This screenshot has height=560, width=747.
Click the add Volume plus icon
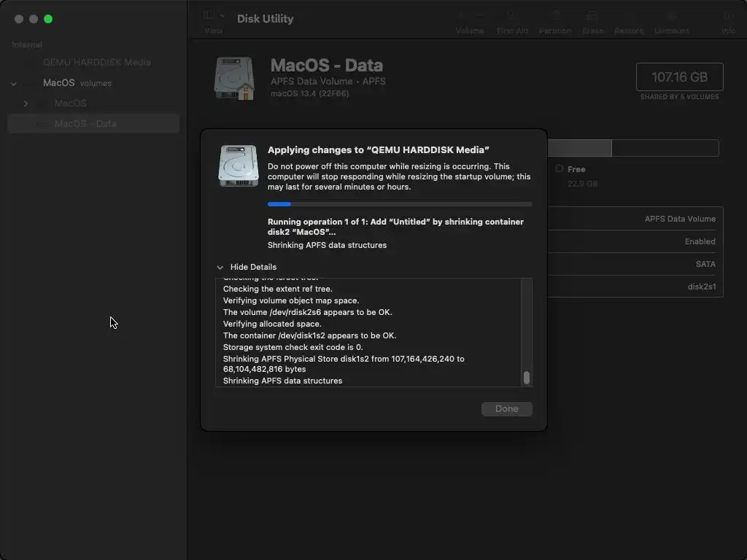460,15
